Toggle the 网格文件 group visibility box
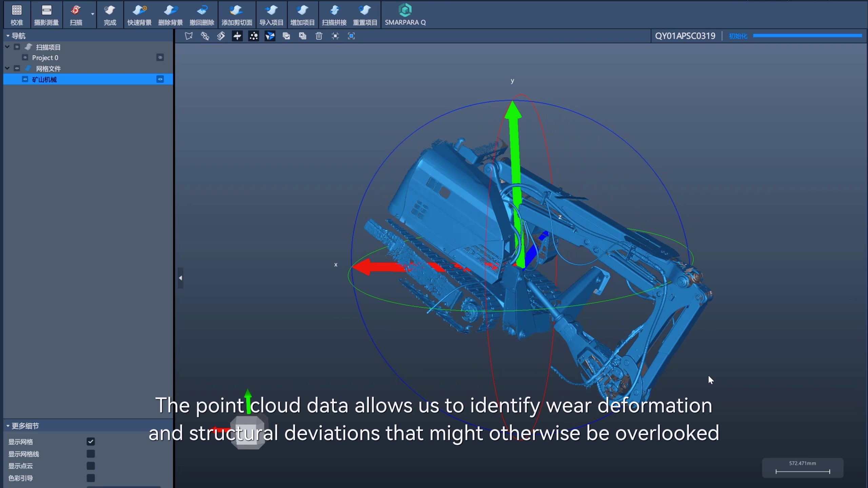The width and height of the screenshot is (868, 488). coord(17,68)
